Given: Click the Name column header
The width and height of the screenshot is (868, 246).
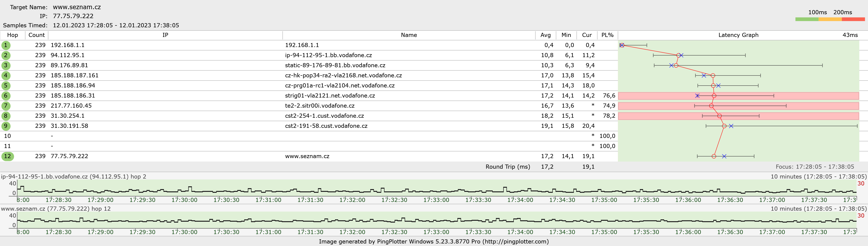Looking at the screenshot, I should click(x=409, y=35).
